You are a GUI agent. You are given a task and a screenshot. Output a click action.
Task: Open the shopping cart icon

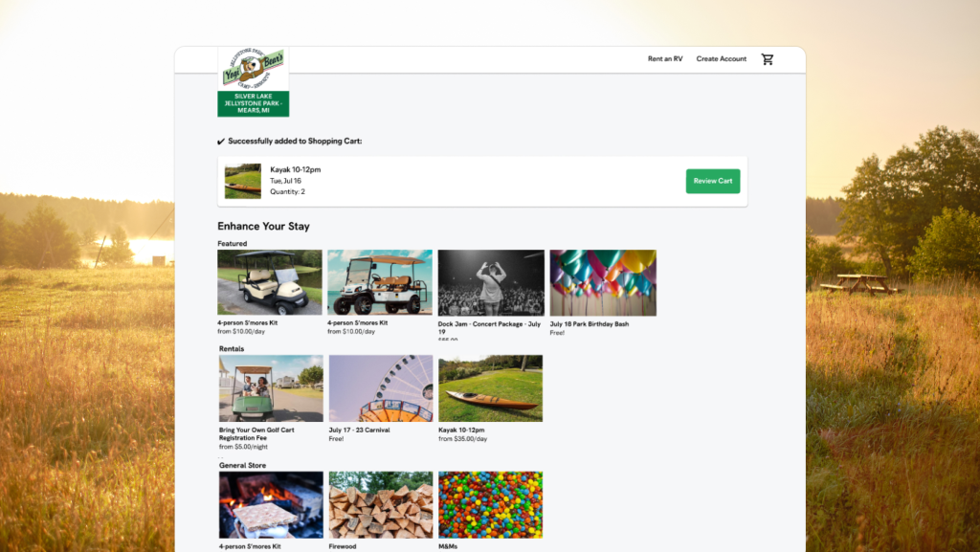pos(767,59)
